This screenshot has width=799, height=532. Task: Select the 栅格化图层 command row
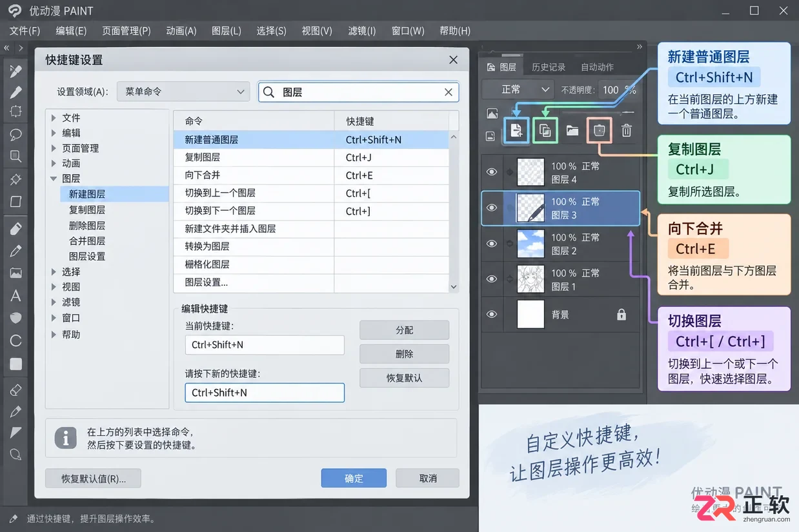(x=311, y=264)
